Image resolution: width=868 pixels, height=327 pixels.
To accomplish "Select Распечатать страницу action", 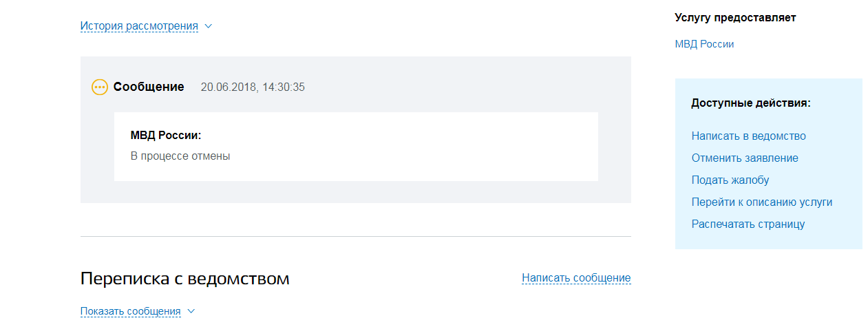I will click(748, 224).
